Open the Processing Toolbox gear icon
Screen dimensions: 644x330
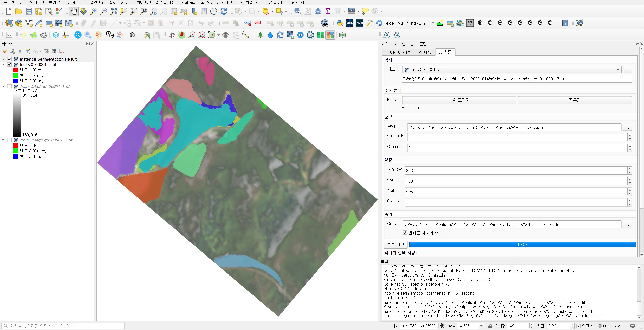pyautogui.click(x=318, y=11)
